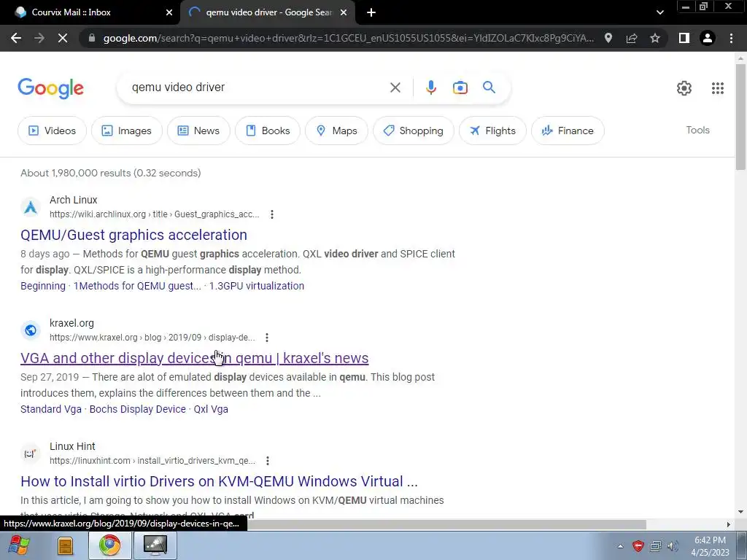747x560 pixels.
Task: Submit search with magnifier icon
Action: pos(489,87)
